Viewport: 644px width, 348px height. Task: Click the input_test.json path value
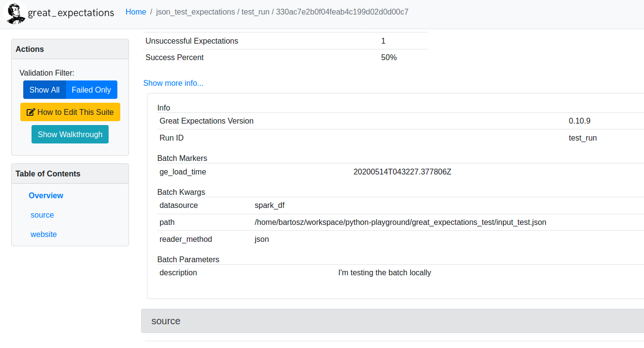(x=401, y=222)
